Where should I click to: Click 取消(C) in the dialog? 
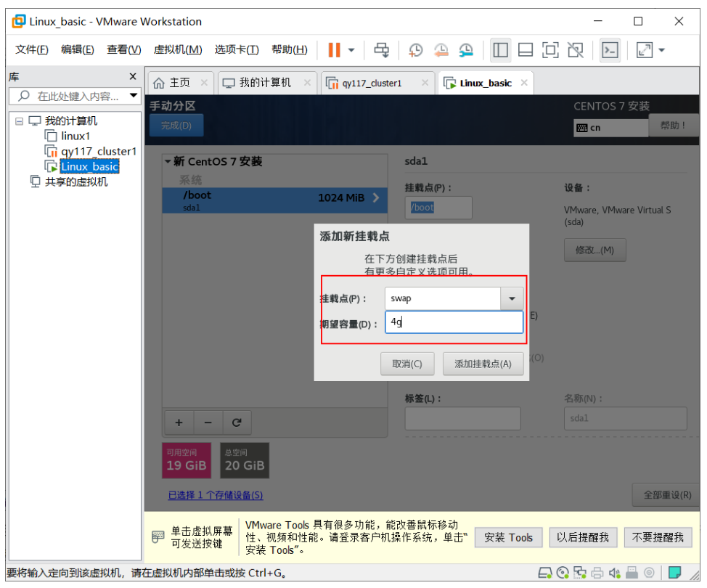[407, 364]
